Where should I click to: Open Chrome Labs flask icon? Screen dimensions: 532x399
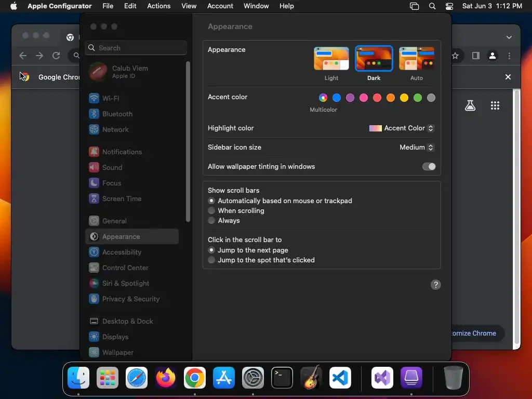pos(470,106)
